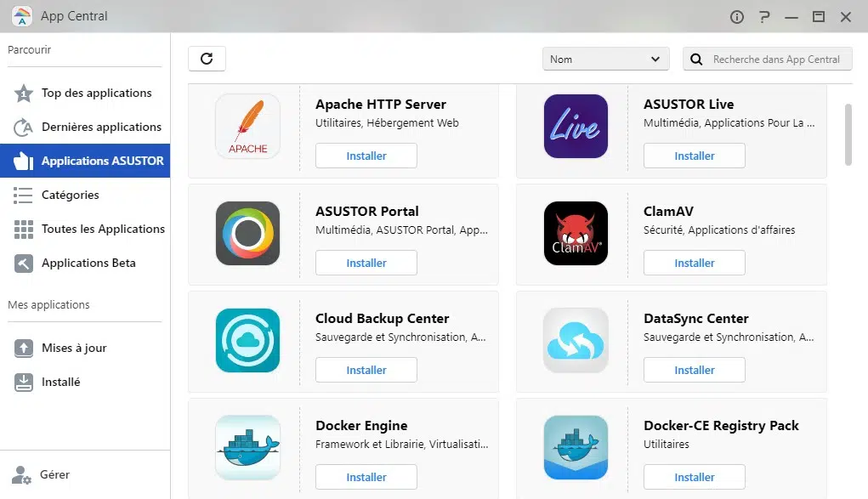Click the Cloud Backup Center app icon
The image size is (868, 499).
click(x=247, y=340)
